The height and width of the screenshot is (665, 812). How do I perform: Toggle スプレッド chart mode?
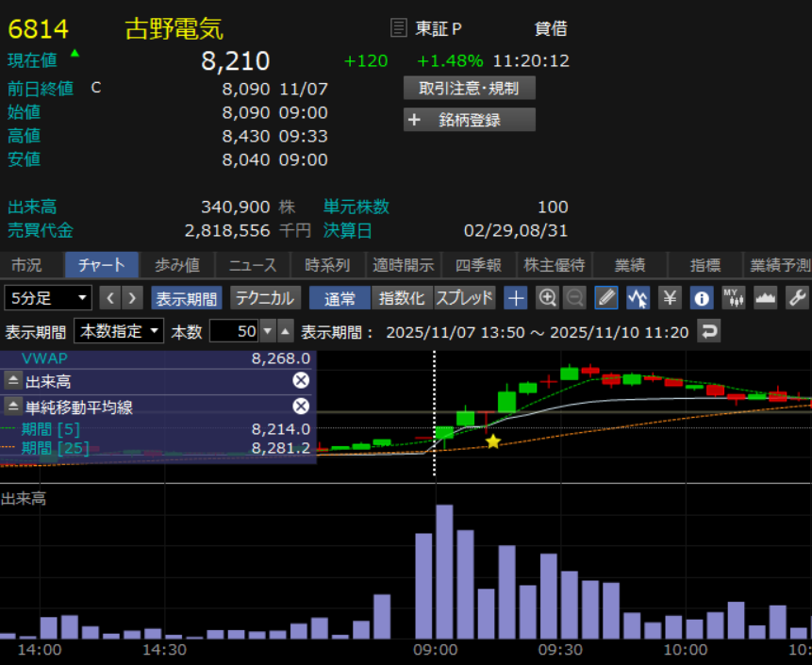pos(465,298)
